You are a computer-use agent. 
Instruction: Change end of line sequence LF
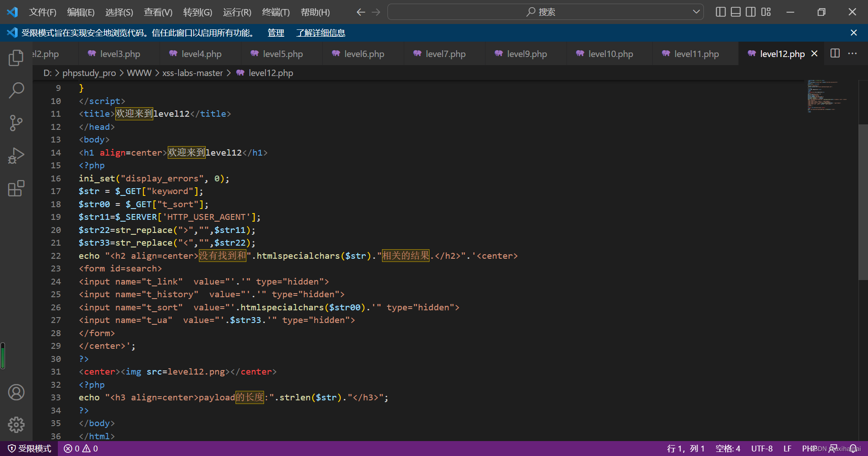(x=788, y=449)
